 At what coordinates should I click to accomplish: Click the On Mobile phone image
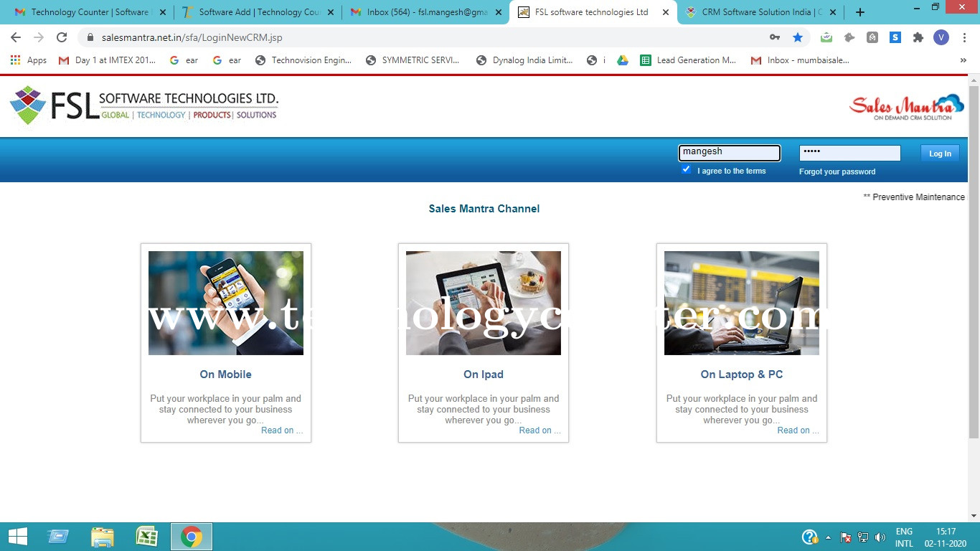(226, 303)
